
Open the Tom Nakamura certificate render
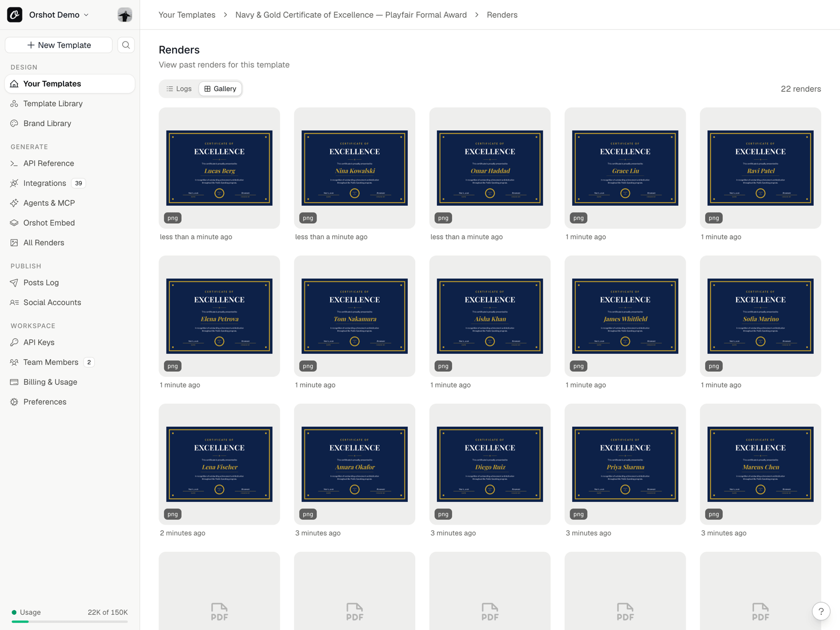pyautogui.click(x=354, y=316)
